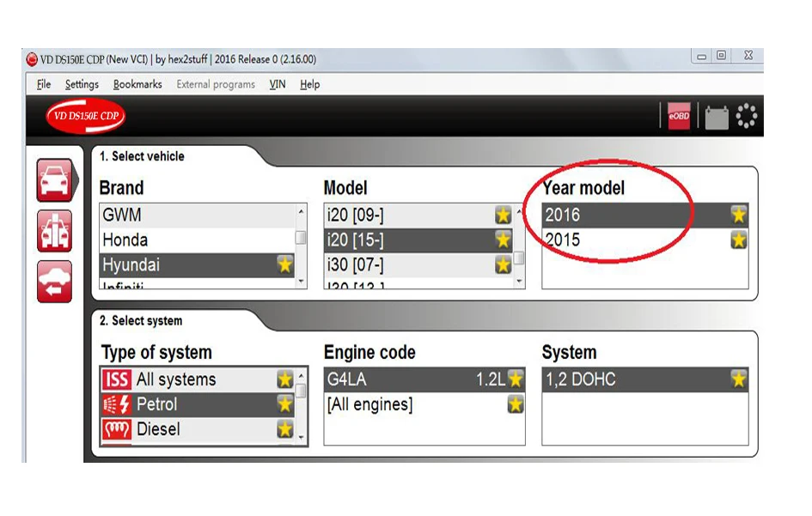This screenshot has width=812, height=516.
Task: Select Diesel system type
Action: [x=198, y=429]
